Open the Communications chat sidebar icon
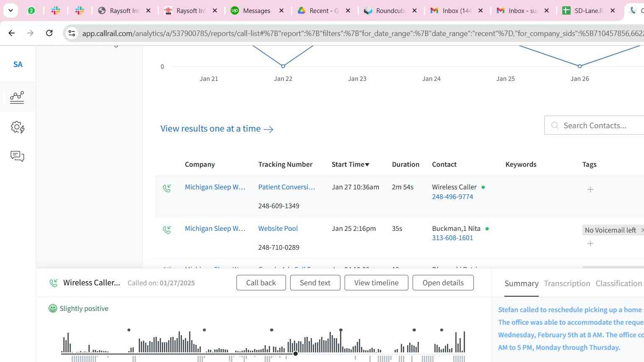The height and width of the screenshot is (362, 644). (17, 156)
